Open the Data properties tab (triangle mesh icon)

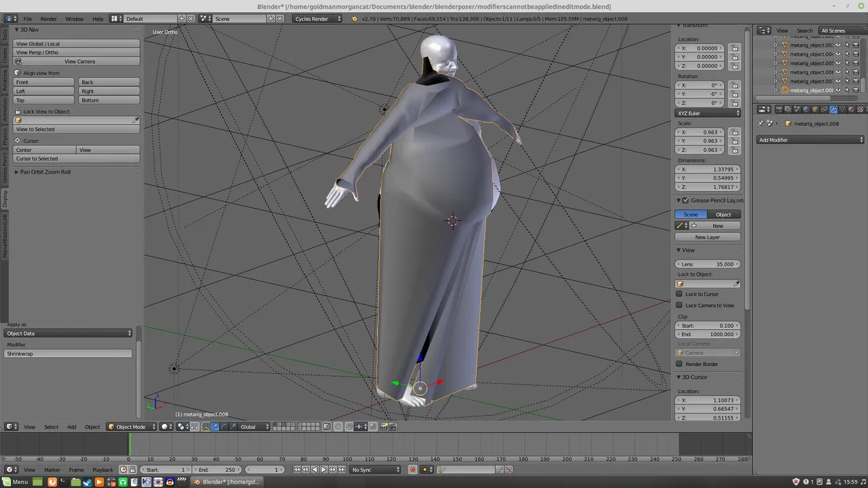842,109
